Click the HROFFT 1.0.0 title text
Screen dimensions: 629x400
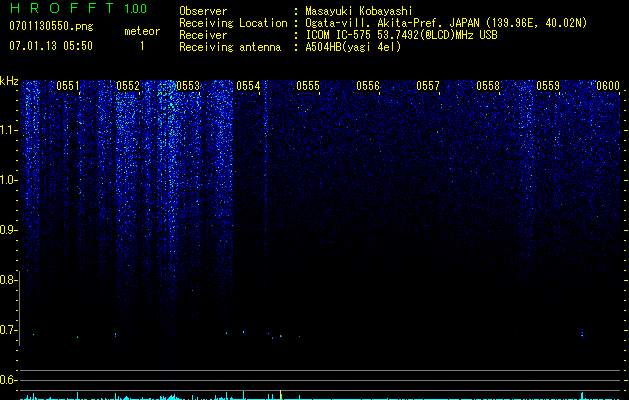click(x=78, y=8)
